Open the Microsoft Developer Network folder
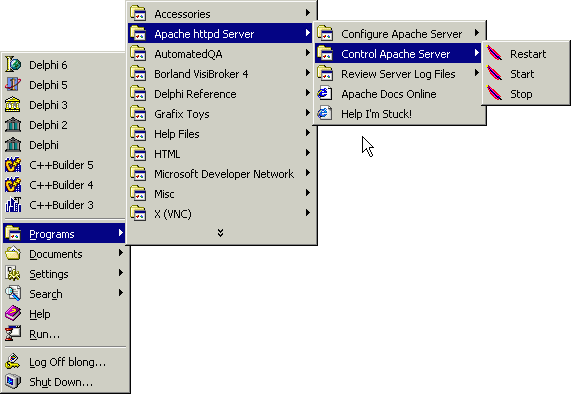The width and height of the screenshot is (571, 394). [220, 174]
